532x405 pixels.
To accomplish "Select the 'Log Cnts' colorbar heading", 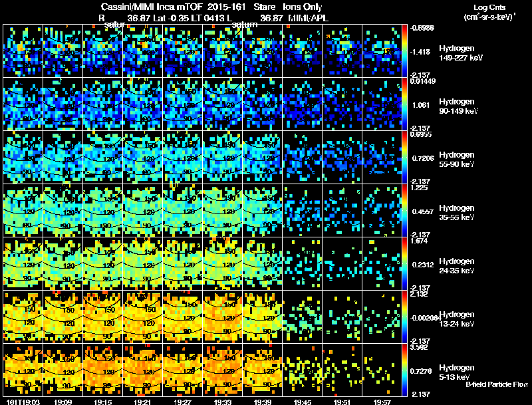I will (489, 7).
